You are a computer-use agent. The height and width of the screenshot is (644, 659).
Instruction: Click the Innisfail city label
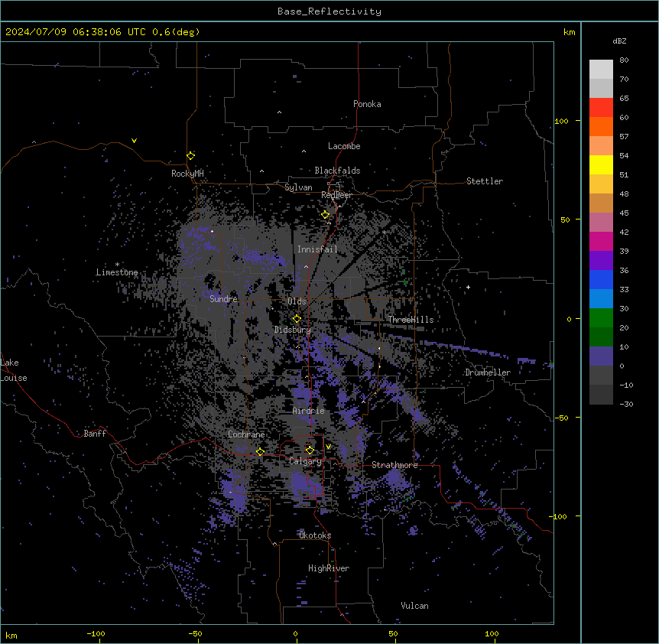317,249
